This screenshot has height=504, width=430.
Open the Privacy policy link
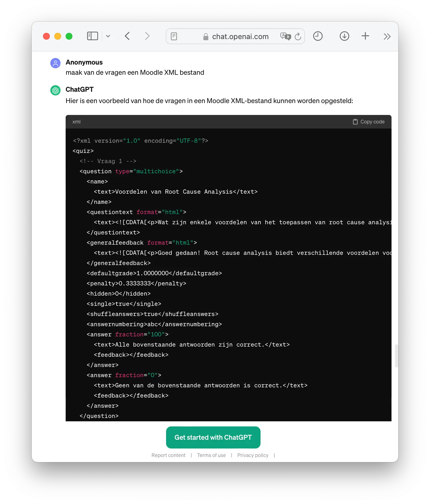[253, 455]
